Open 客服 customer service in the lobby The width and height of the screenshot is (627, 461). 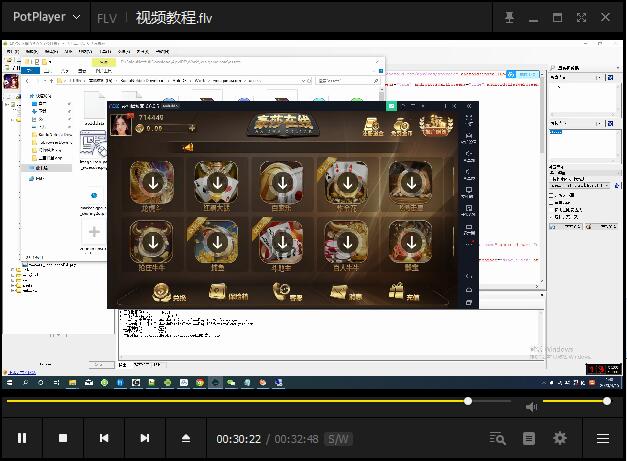[288, 292]
